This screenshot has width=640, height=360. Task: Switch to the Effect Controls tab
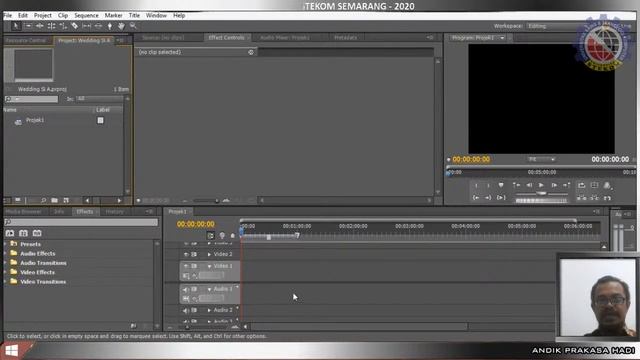(x=227, y=38)
